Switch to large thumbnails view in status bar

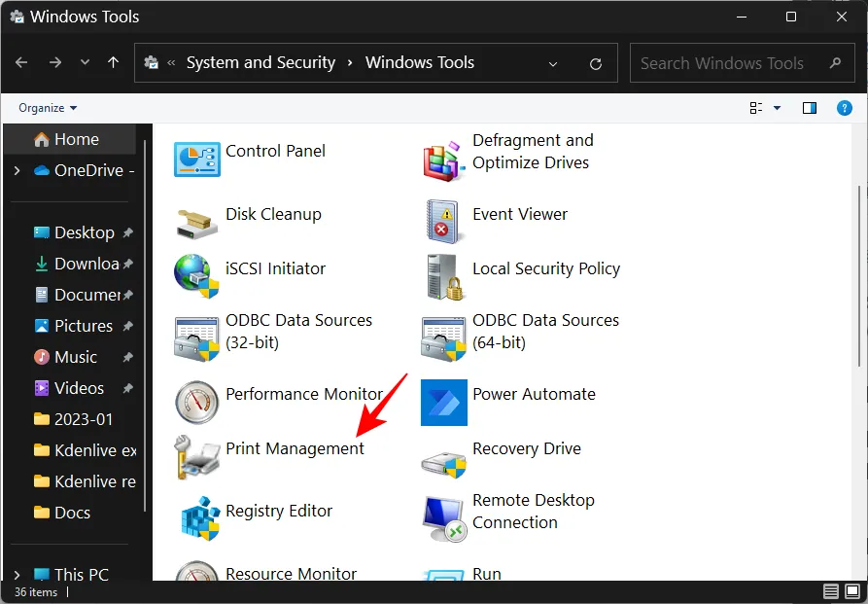[x=853, y=591]
